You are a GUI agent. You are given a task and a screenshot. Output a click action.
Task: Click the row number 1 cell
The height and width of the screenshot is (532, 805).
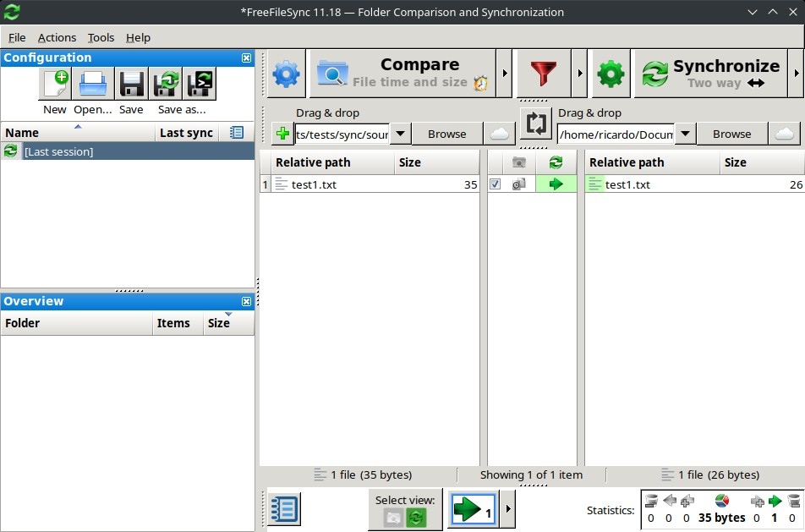(266, 184)
